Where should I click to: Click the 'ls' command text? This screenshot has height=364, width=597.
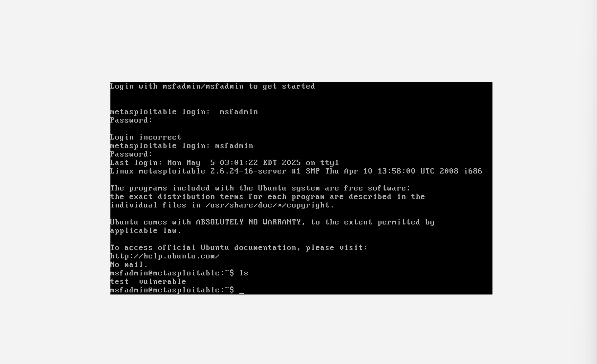tap(244, 273)
